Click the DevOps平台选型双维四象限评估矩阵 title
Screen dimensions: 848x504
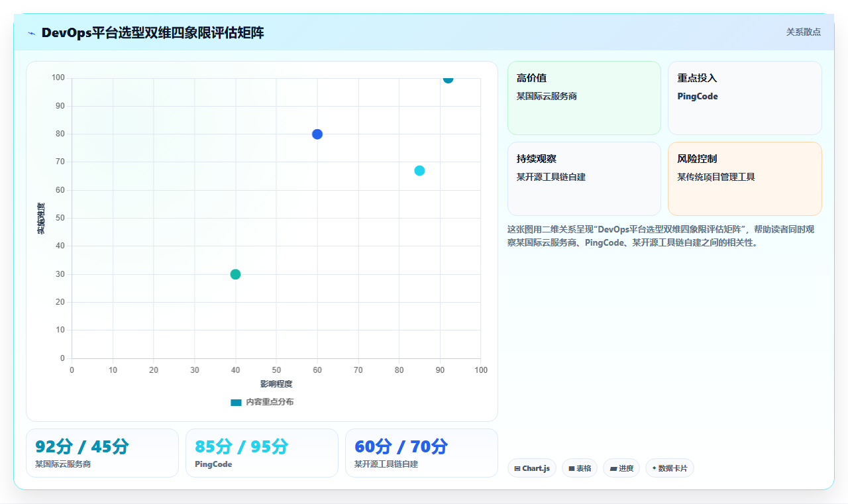152,33
